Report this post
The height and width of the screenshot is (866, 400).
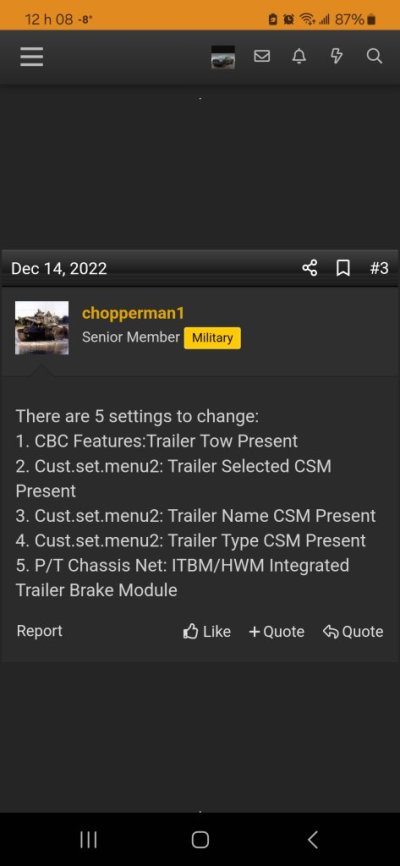(x=40, y=631)
